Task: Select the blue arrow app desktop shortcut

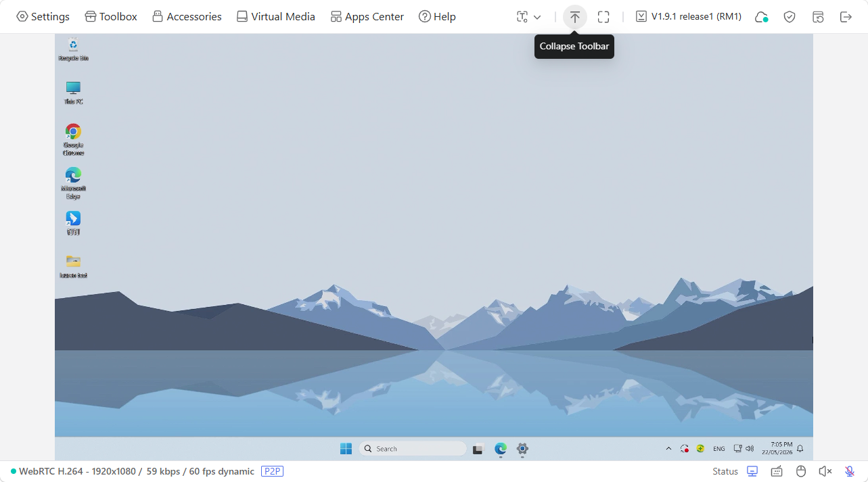Action: pyautogui.click(x=73, y=222)
